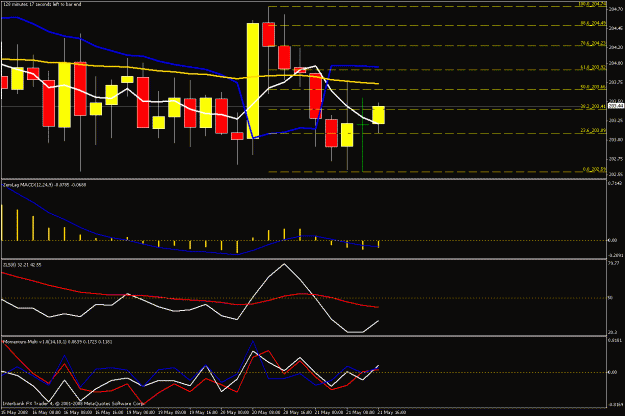Select the 38.2 Fibonacci level label
Viewport: 625px width, 416px height.
(593, 106)
